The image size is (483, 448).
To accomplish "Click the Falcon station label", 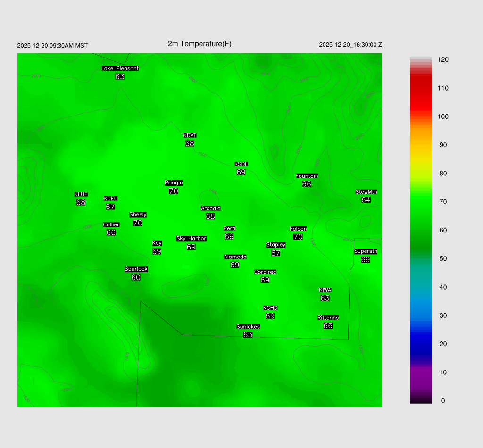I will (298, 229).
